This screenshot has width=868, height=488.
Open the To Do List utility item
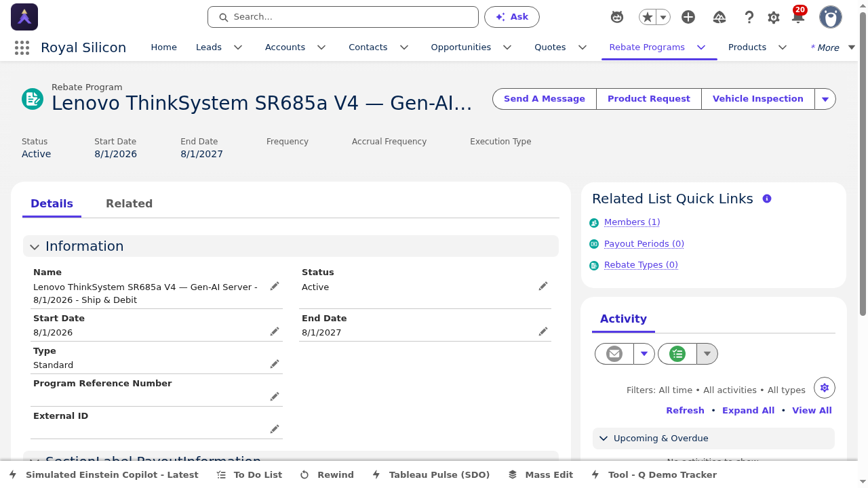(249, 475)
